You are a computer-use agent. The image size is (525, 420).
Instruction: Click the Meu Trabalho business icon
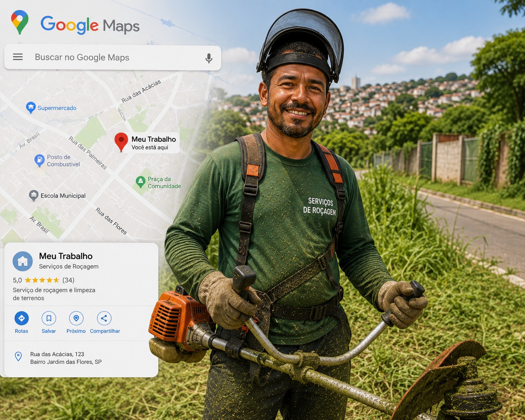point(23,261)
